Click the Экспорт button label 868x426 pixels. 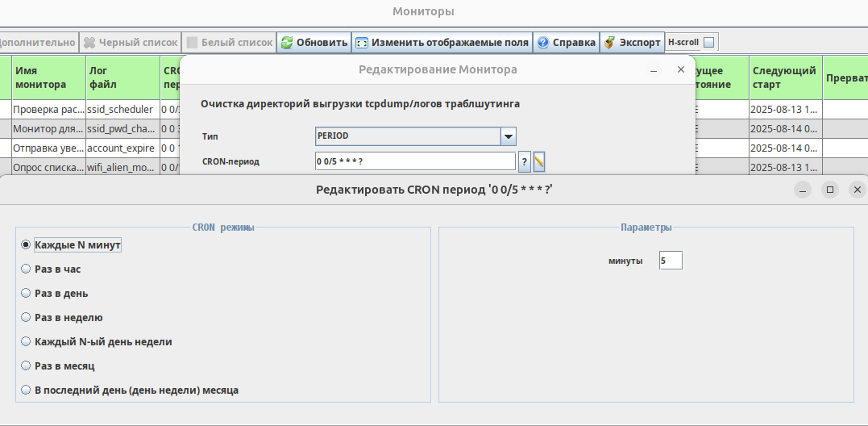[x=640, y=43]
